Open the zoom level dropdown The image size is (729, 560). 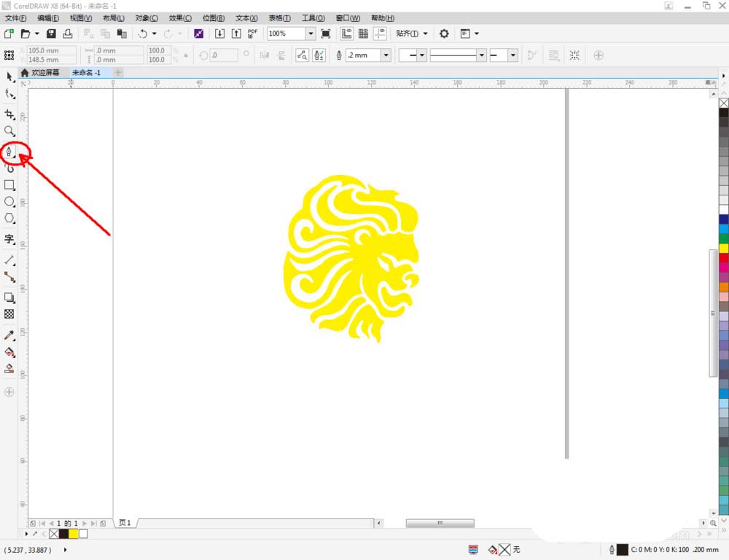click(x=311, y=34)
